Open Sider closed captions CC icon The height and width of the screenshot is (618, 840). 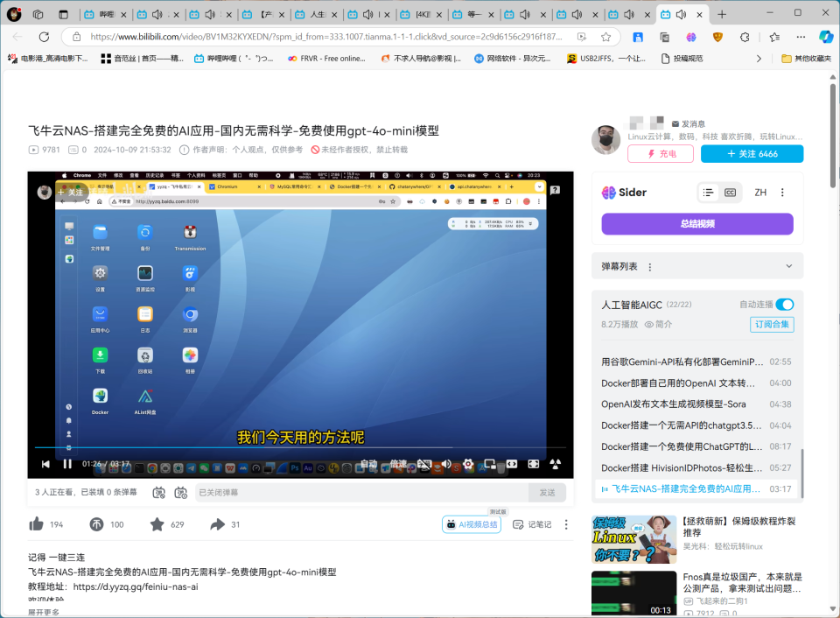(730, 193)
